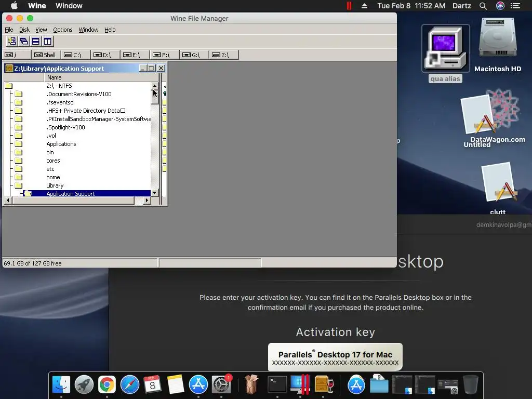Open the Options menu
The width and height of the screenshot is (532, 399).
click(63, 30)
